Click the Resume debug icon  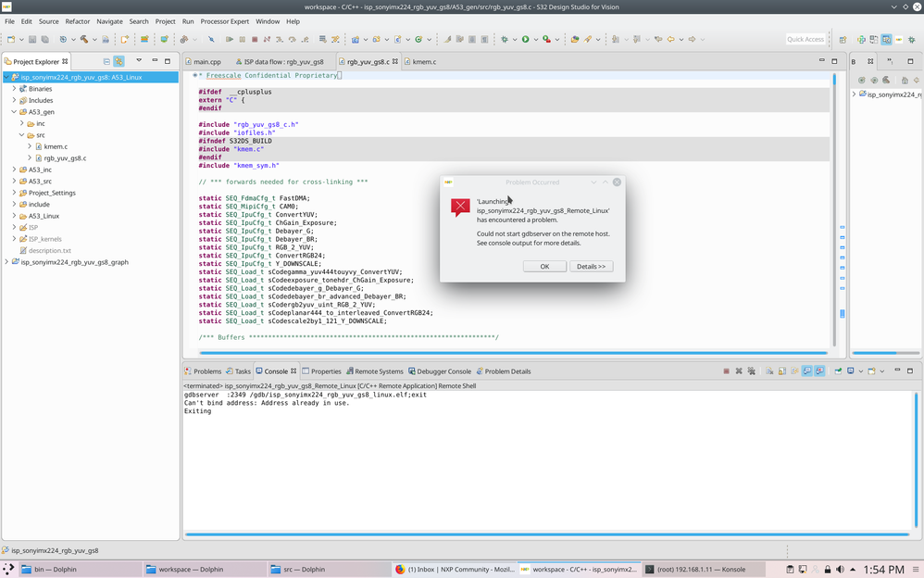point(230,40)
